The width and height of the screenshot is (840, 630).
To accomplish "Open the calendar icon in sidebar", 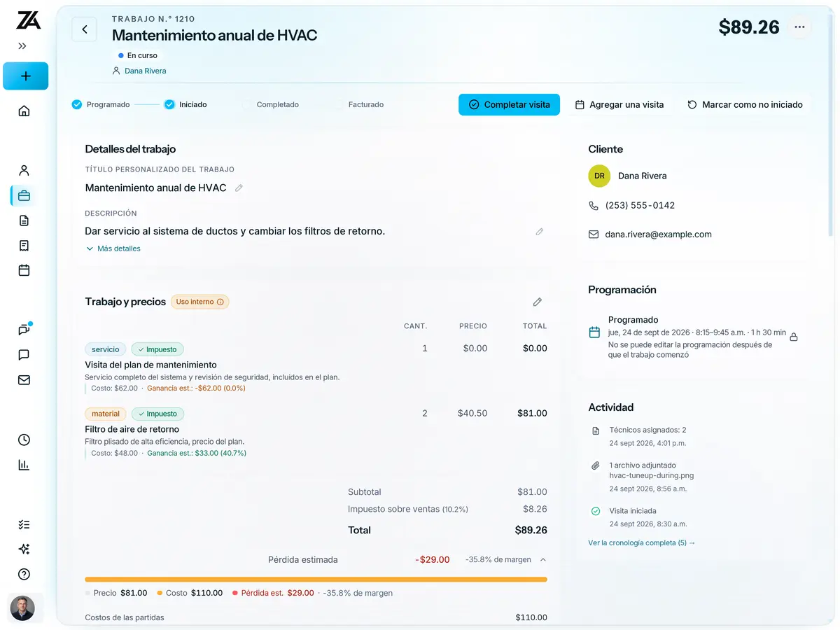I will pyautogui.click(x=24, y=270).
